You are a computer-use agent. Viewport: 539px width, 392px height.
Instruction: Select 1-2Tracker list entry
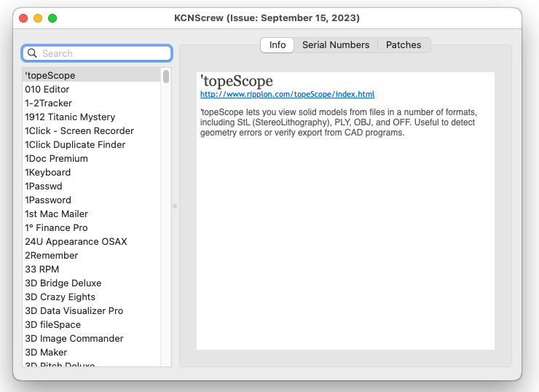point(92,103)
